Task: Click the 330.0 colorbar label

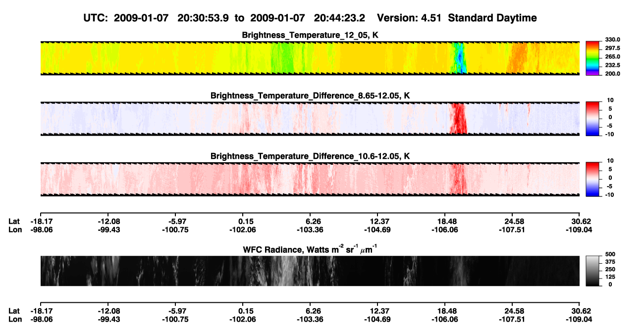Action: [x=612, y=40]
